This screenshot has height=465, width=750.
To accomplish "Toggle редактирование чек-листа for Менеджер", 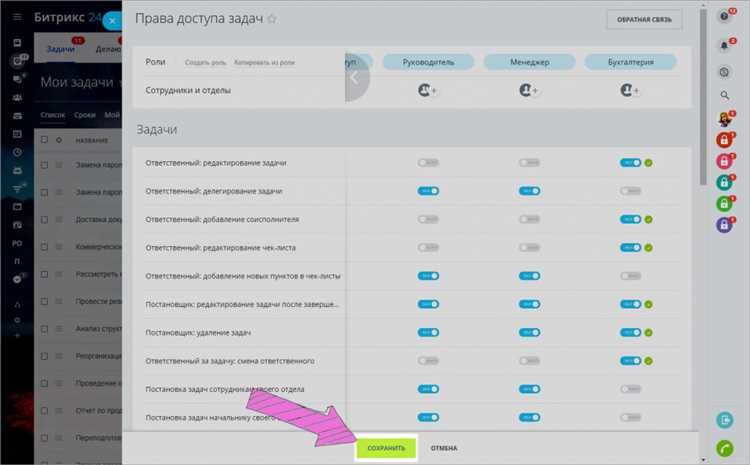I will coord(529,247).
